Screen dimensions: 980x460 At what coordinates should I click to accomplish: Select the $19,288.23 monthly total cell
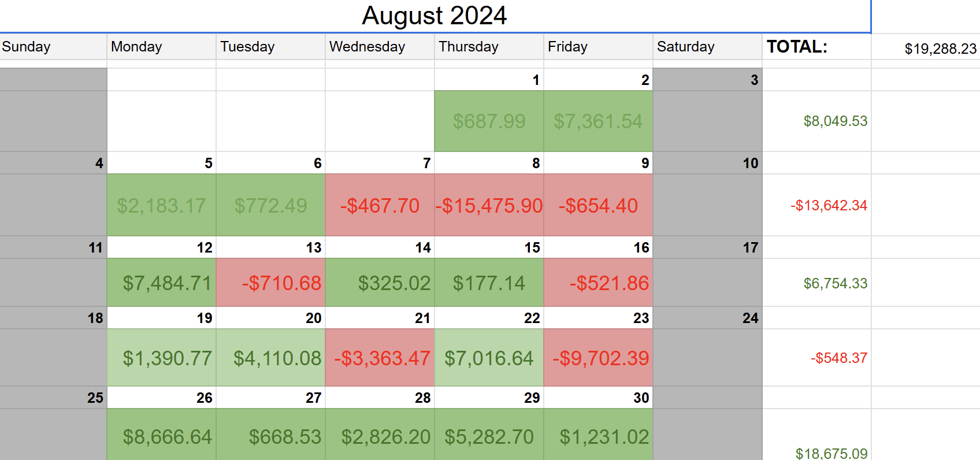[926, 49]
